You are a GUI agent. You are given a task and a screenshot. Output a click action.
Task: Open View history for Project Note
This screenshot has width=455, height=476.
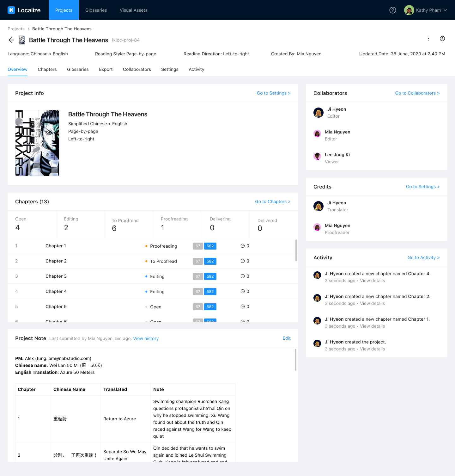coord(146,338)
